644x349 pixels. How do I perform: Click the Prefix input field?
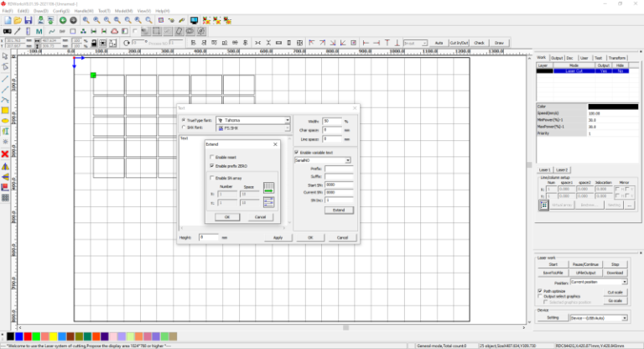339,169
